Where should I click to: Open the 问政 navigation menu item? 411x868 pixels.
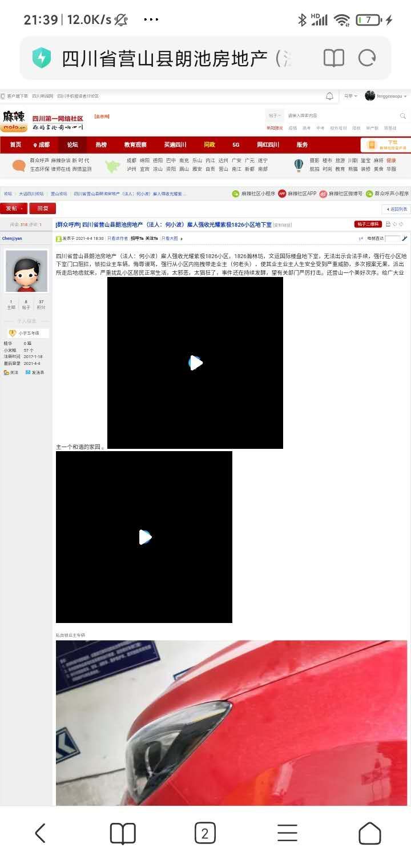[x=209, y=144]
